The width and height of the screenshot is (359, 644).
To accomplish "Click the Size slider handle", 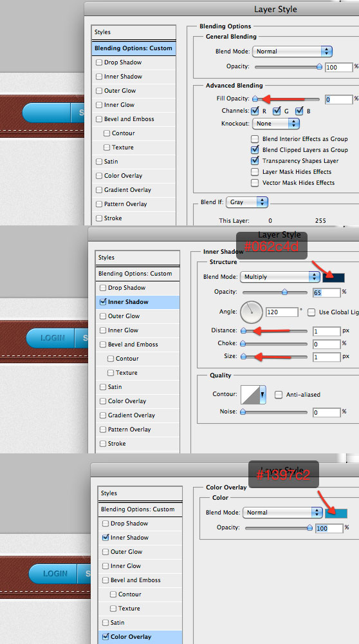I will coord(243,357).
